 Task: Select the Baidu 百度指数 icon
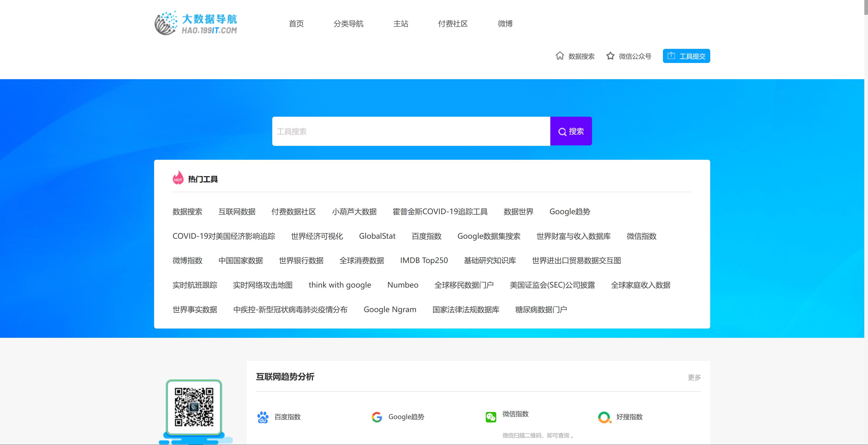click(x=263, y=417)
